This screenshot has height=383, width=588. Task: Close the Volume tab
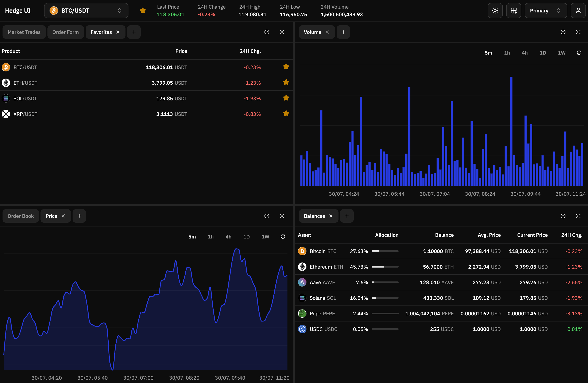[327, 32]
